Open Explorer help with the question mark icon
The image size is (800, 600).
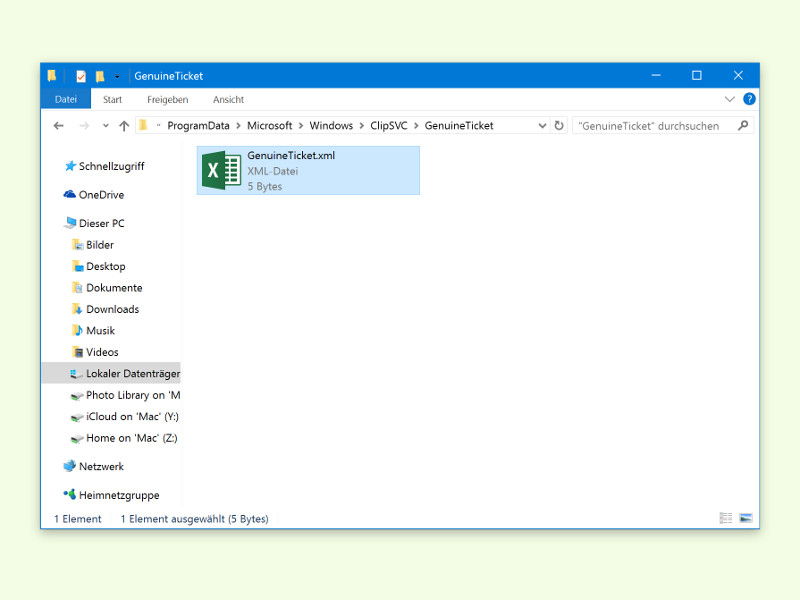coord(749,99)
